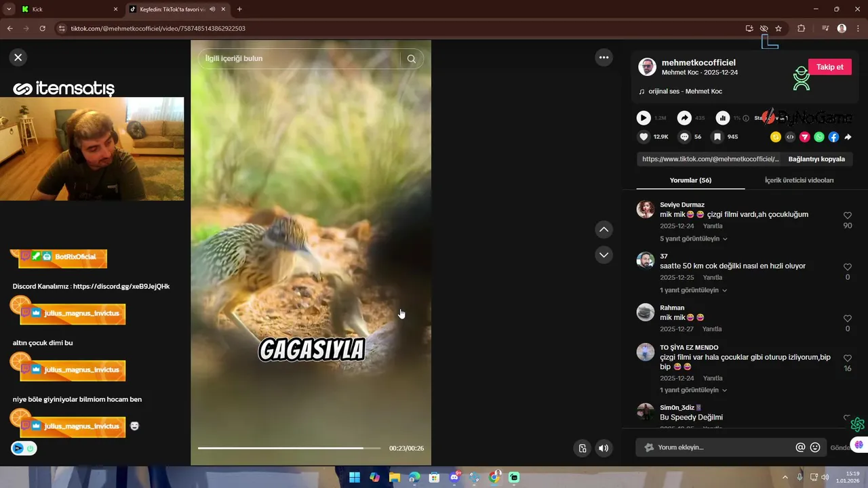Viewport: 868px width, 488px height.
Task: Switch to the İçerik üreticisi videoları tab
Action: (x=799, y=180)
